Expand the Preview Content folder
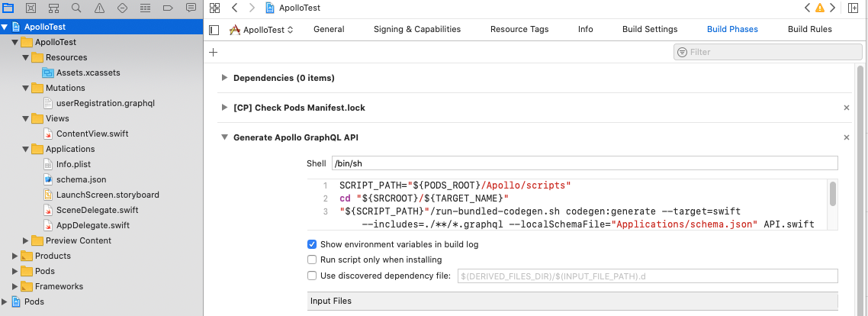 25,240
